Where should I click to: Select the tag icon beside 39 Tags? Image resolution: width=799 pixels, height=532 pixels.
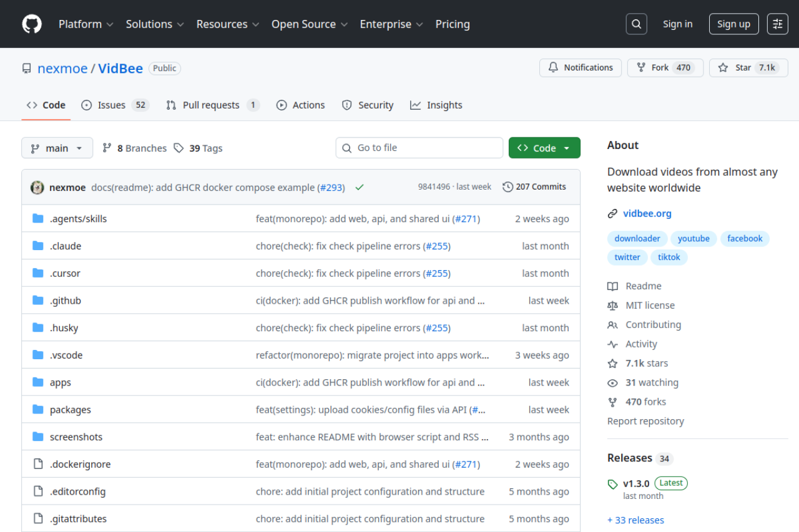click(x=179, y=148)
